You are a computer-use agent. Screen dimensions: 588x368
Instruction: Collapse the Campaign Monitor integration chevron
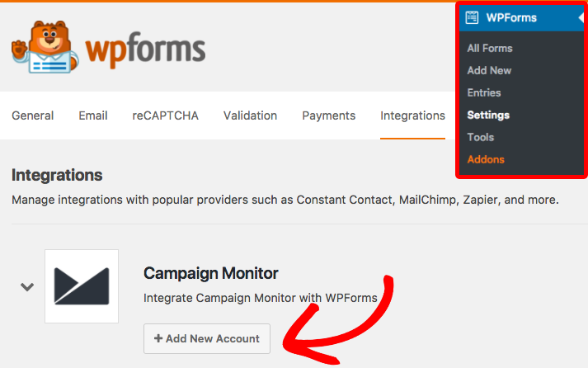27,287
